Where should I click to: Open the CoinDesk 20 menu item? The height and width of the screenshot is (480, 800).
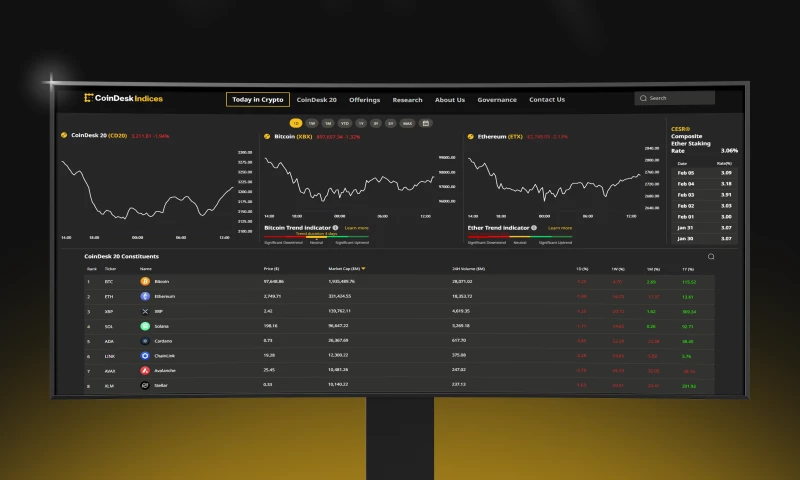pyautogui.click(x=316, y=99)
